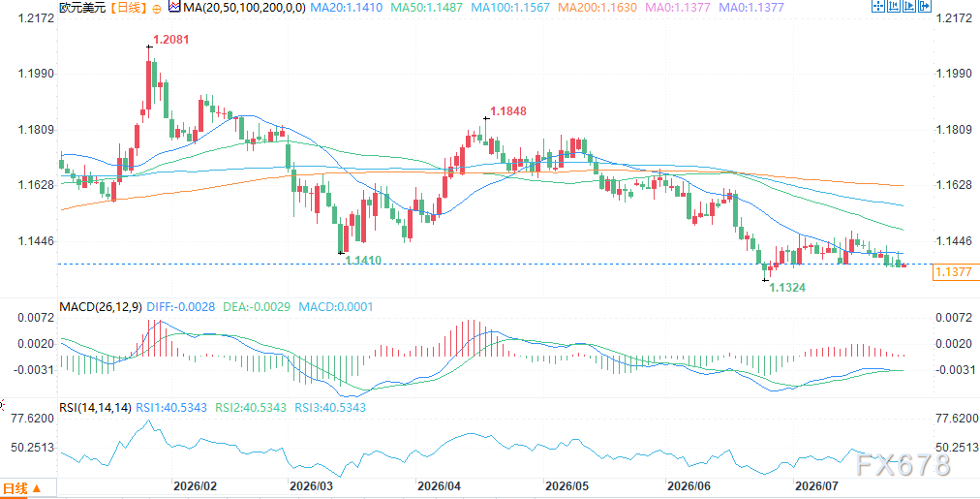Select the pink MA0:1.1377 legend value

[x=676, y=8]
